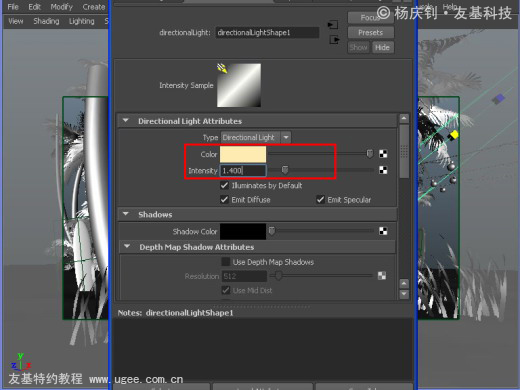Screen dimensions: 520x390
Task: Collapse Depth Map Shadow Attributes section
Action: click(x=127, y=246)
